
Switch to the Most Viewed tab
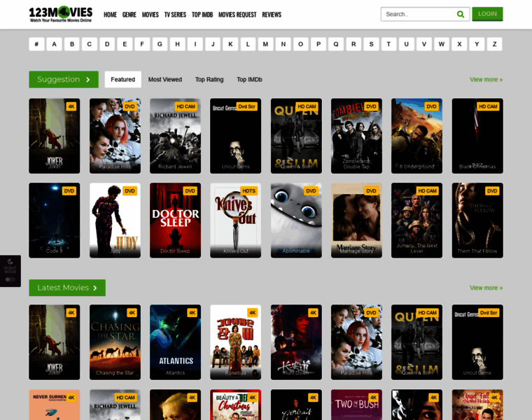[165, 79]
